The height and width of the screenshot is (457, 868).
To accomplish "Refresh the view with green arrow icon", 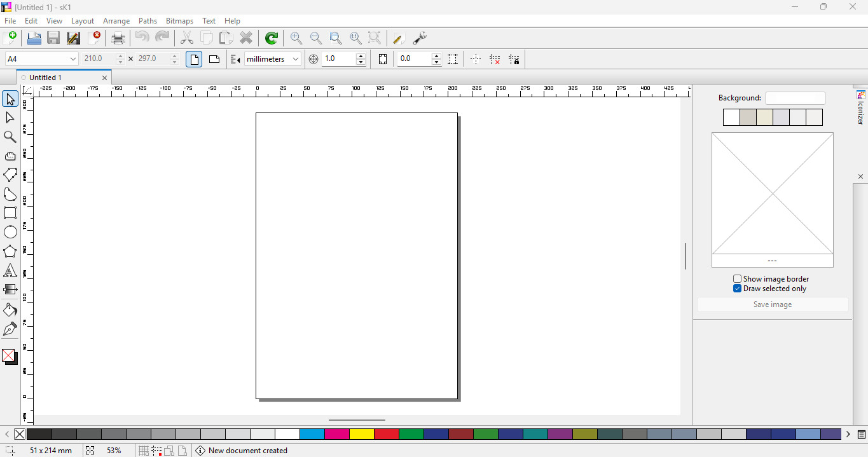I will 272,38.
